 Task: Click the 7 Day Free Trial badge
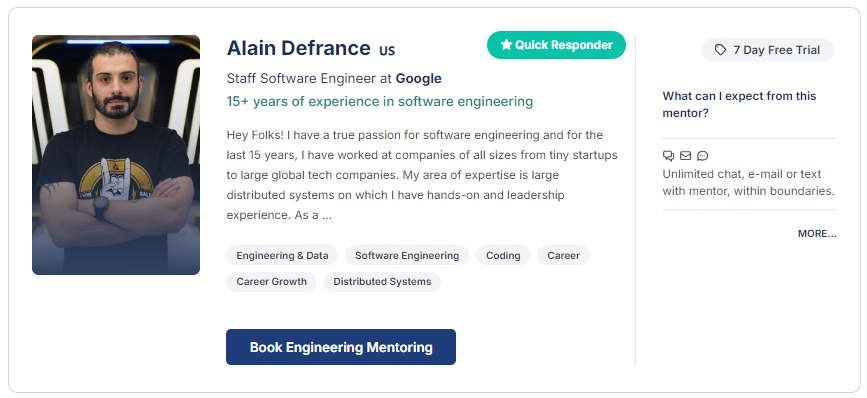(767, 50)
